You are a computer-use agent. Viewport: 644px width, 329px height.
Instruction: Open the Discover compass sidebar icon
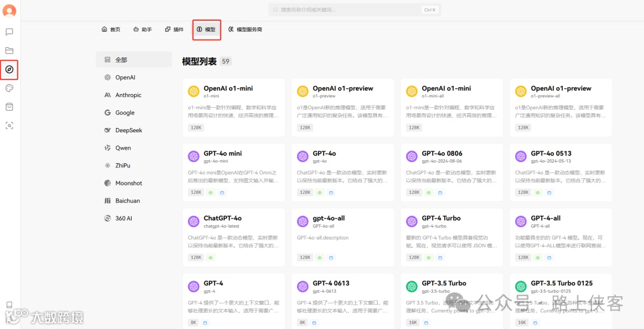(10, 69)
